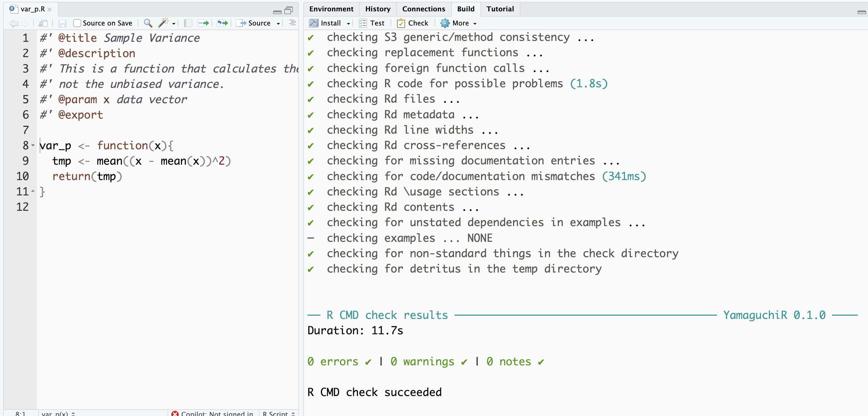Switch to the Environment tab
Screen dimensions: 868x416
(331, 9)
